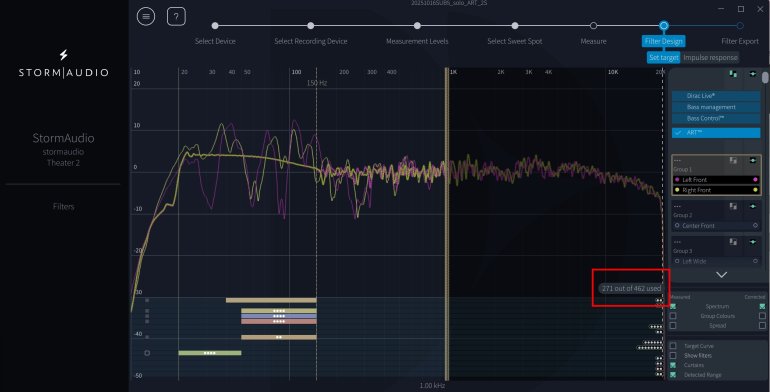Click the magenta dot after Left Front
This screenshot has height=392, width=770.
[755, 180]
